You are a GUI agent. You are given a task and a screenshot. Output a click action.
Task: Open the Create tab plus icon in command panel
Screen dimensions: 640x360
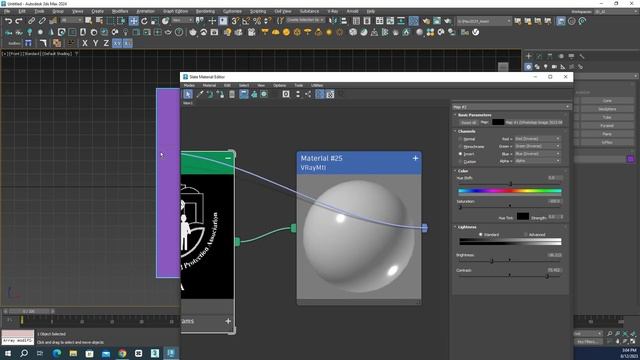click(x=529, y=56)
